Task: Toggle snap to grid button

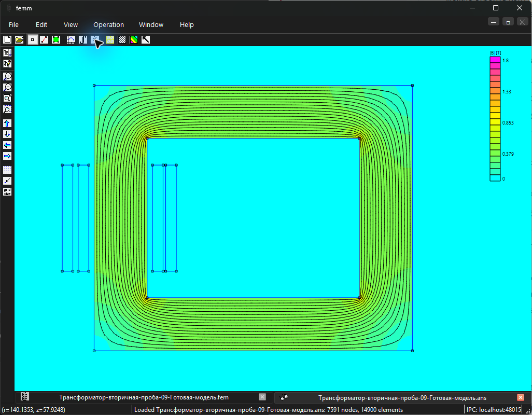Action: click(x=7, y=181)
